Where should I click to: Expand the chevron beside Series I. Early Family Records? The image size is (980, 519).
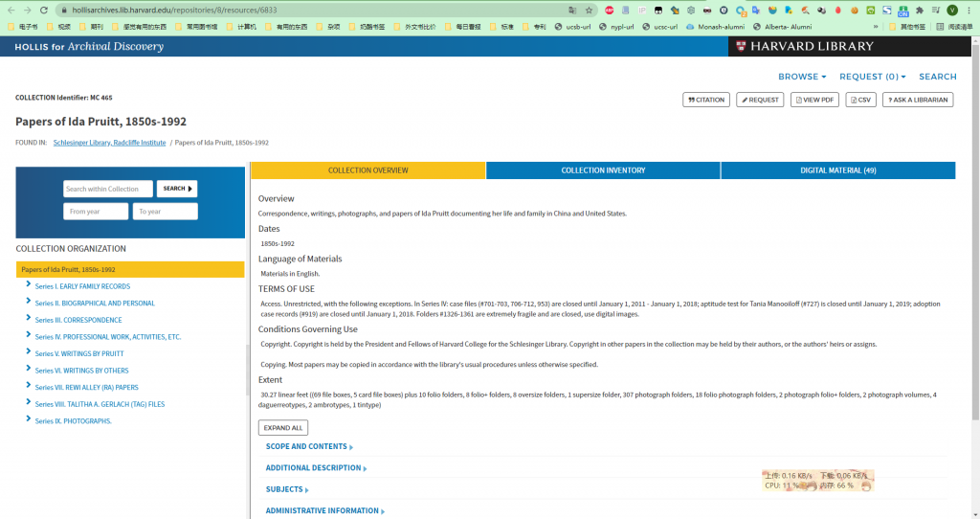click(28, 284)
